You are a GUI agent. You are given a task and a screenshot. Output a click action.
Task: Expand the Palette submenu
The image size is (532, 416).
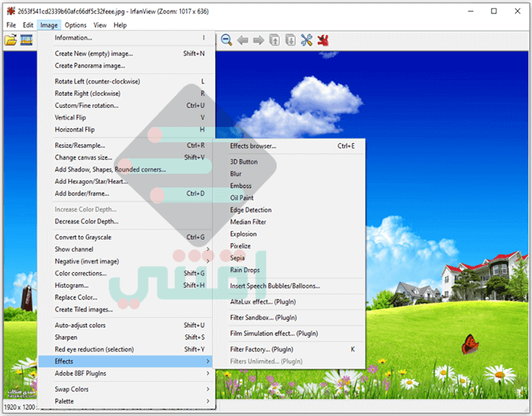pos(126,402)
